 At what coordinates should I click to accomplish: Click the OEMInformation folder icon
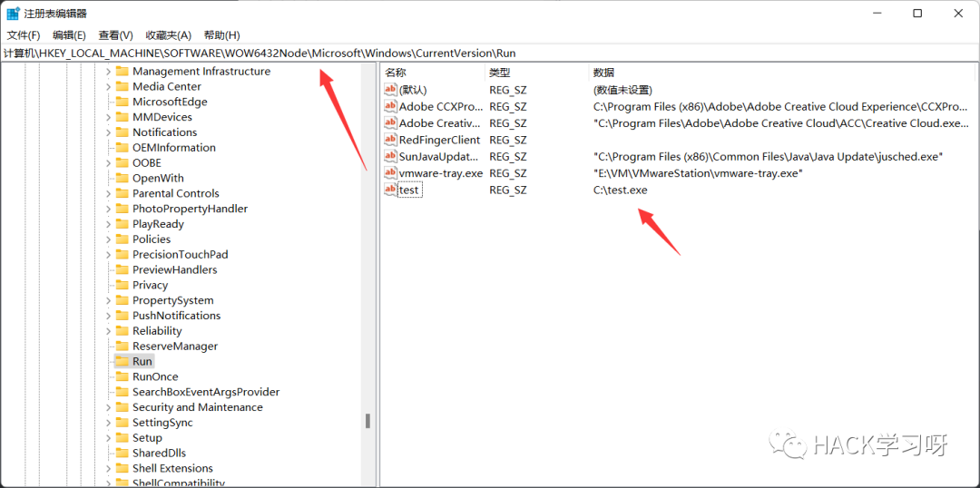(x=122, y=148)
